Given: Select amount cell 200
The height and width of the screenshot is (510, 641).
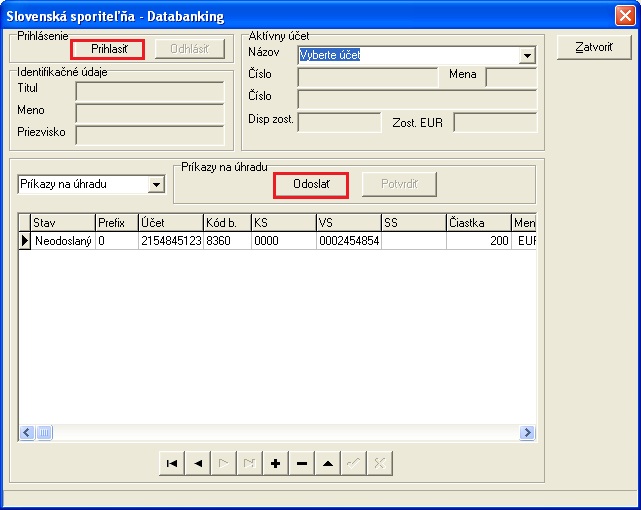Looking at the screenshot, I should pyautogui.click(x=479, y=241).
